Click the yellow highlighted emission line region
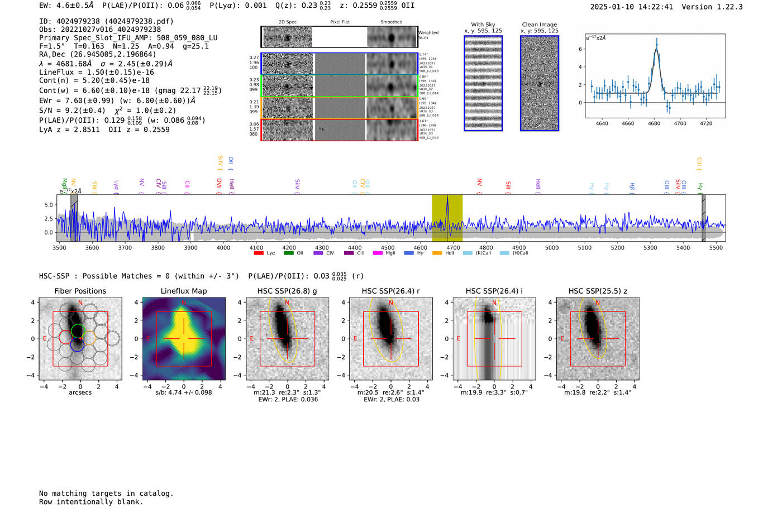This screenshot has height=532, width=782. click(447, 218)
